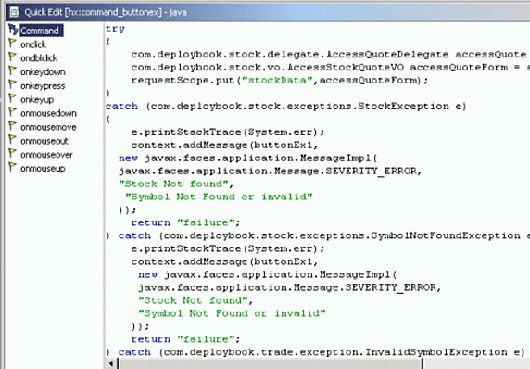
Task: Click the AccessStockQuoteVO declaration line
Action: (x=331, y=68)
